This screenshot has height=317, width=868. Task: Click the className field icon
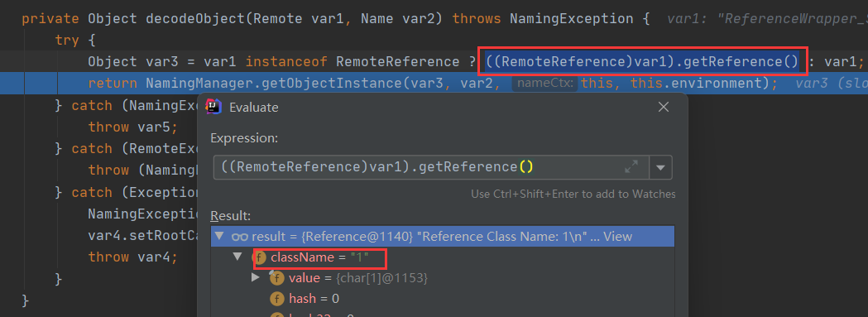point(259,257)
